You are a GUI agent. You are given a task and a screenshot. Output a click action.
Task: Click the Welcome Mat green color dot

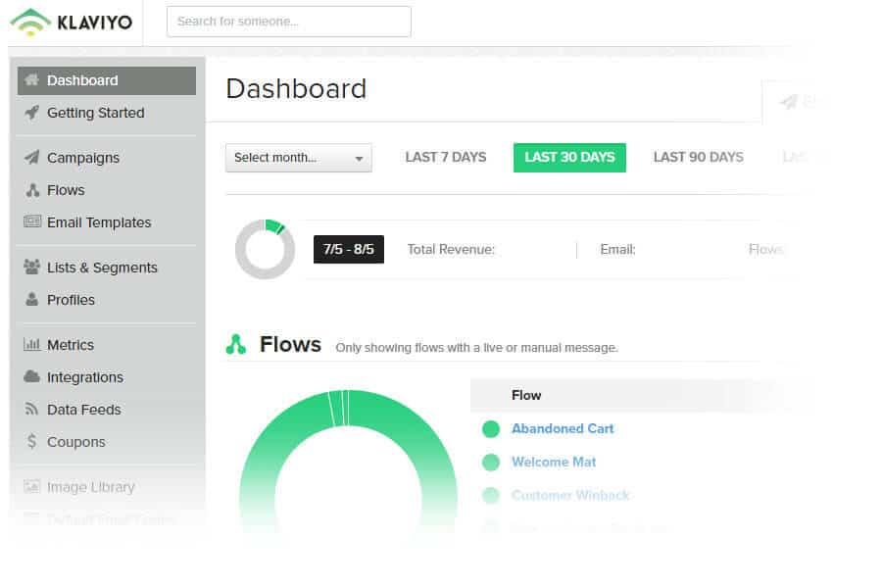pos(491,463)
